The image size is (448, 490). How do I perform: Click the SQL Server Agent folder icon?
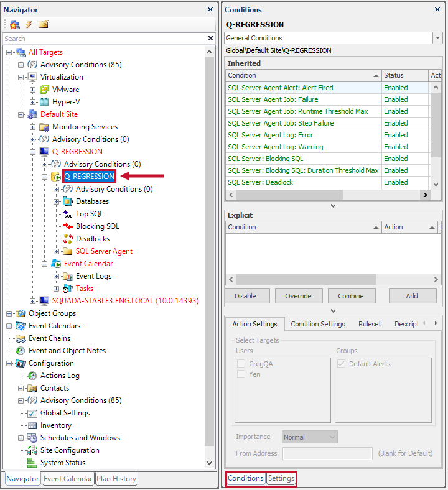point(68,251)
